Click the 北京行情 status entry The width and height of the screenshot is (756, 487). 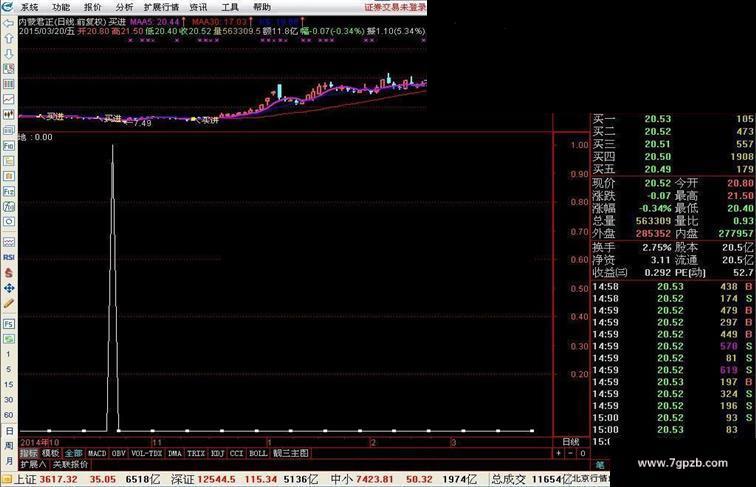click(x=591, y=479)
